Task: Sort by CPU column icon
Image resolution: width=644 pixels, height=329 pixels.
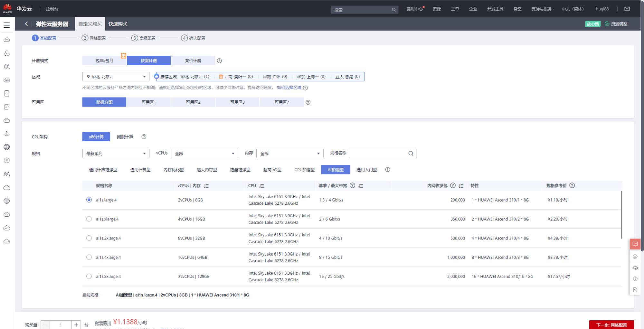Action: [261, 186]
